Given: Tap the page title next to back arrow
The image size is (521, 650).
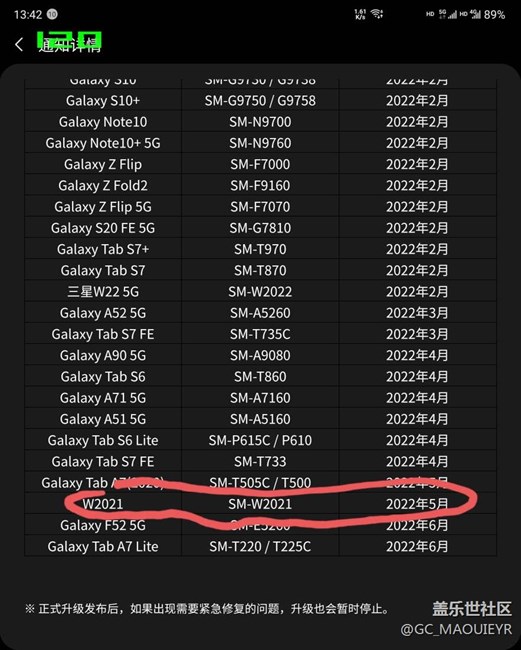Looking at the screenshot, I should pos(70,43).
